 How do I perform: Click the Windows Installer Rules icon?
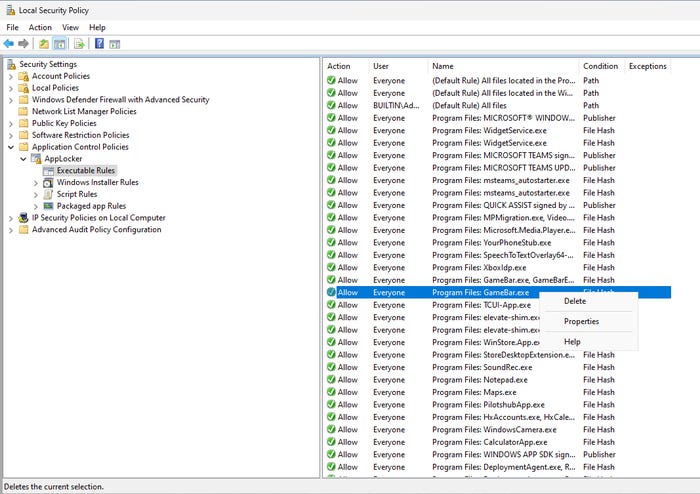coord(48,183)
